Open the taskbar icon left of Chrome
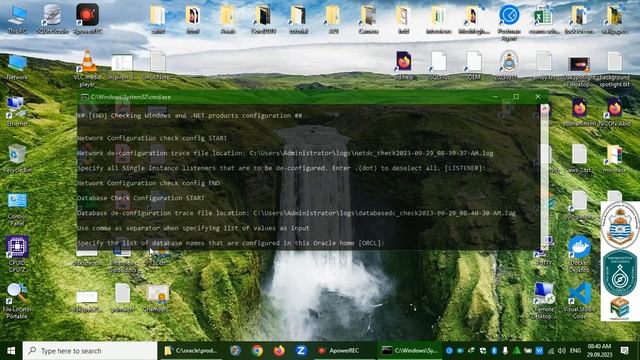The height and width of the screenshot is (360, 640). tap(235, 351)
